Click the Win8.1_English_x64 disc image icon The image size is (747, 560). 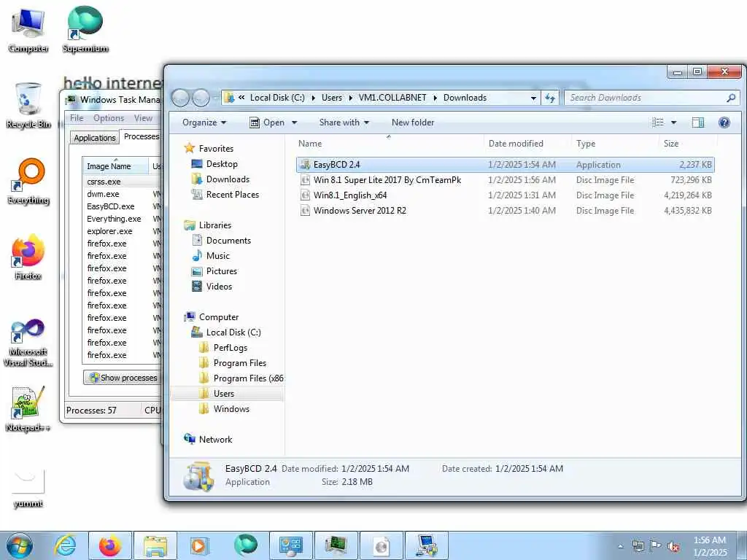tap(306, 195)
